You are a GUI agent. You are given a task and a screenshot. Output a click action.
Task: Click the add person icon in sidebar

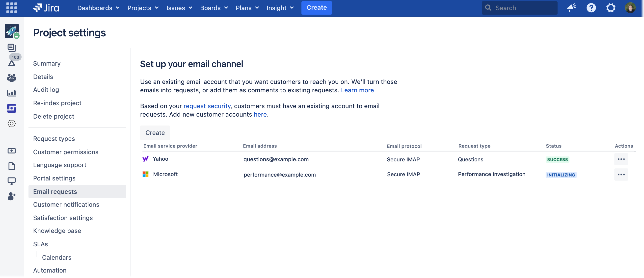click(x=11, y=196)
